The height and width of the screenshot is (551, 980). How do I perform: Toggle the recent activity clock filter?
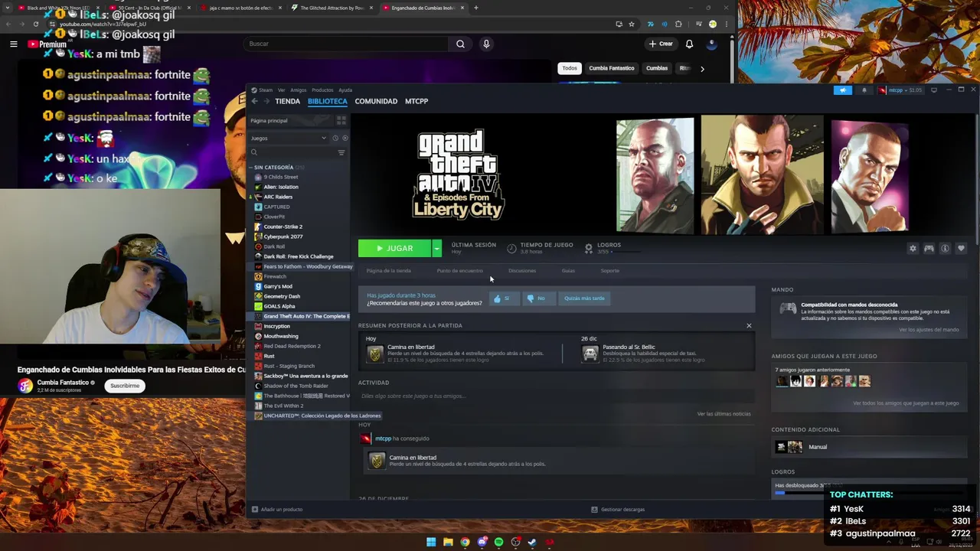335,138
